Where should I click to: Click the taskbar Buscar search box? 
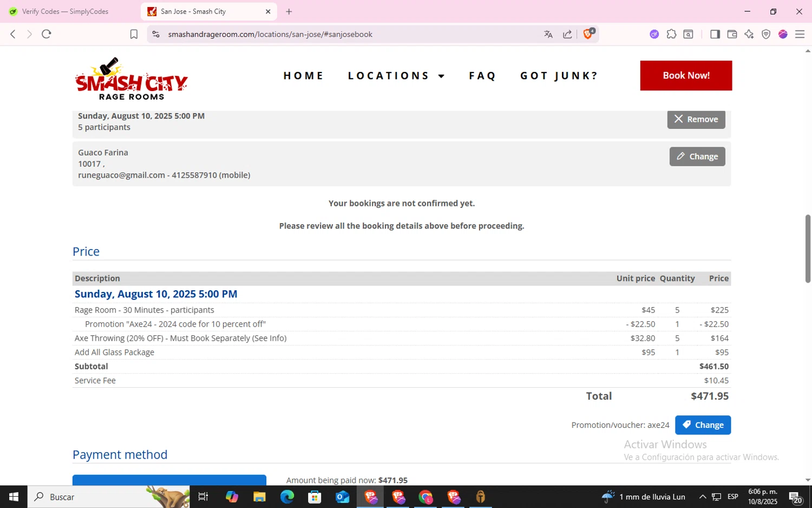(108, 497)
